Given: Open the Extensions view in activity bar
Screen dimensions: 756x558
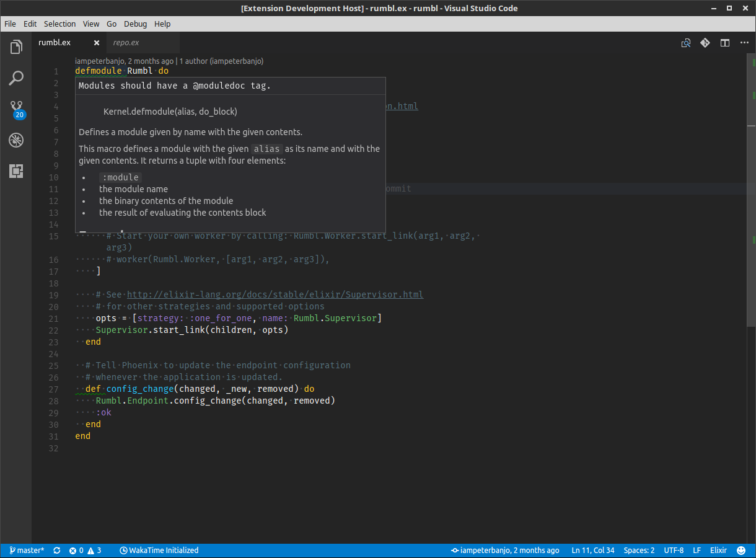Looking at the screenshot, I should [x=16, y=171].
